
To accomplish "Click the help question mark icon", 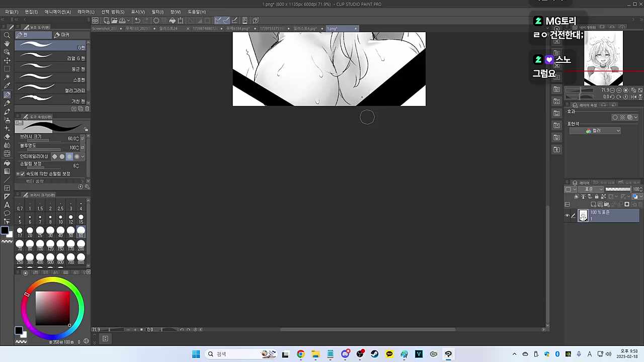I will point(256,21).
